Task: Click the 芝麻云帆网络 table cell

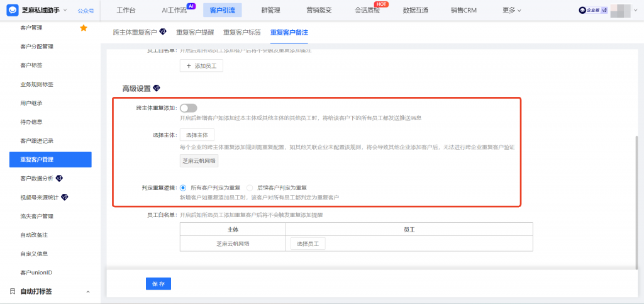Action: coord(233,244)
